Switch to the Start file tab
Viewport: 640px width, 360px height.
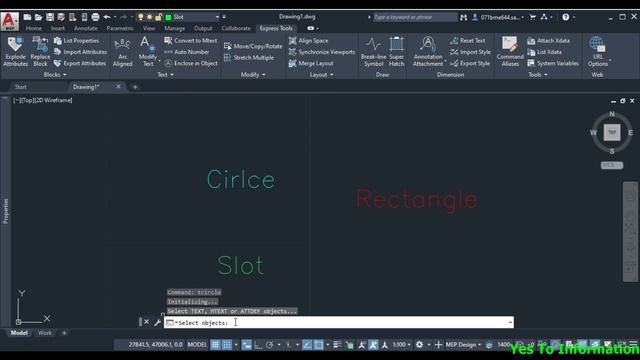20,87
